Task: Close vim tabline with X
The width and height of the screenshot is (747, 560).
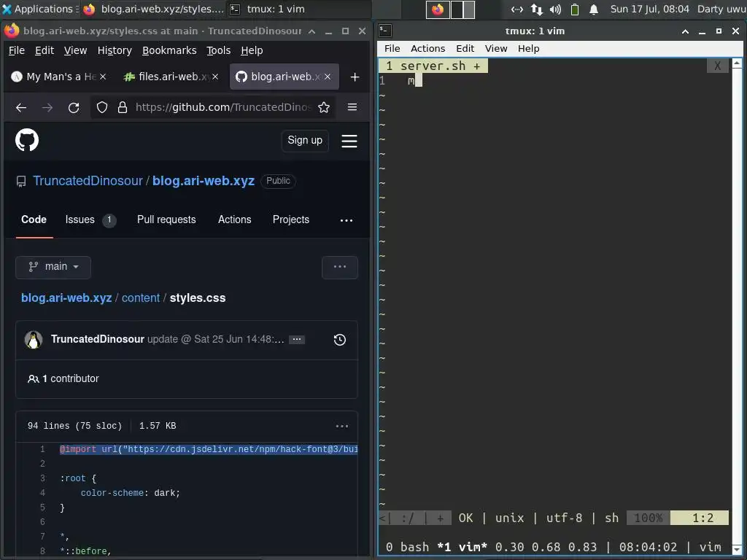Action: click(718, 66)
